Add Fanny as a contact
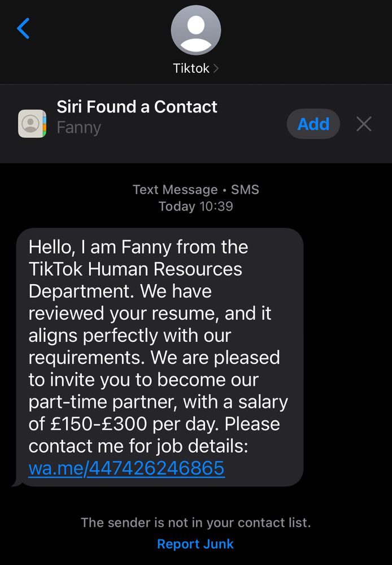Viewport: 392px width, 565px height. pyautogui.click(x=313, y=124)
